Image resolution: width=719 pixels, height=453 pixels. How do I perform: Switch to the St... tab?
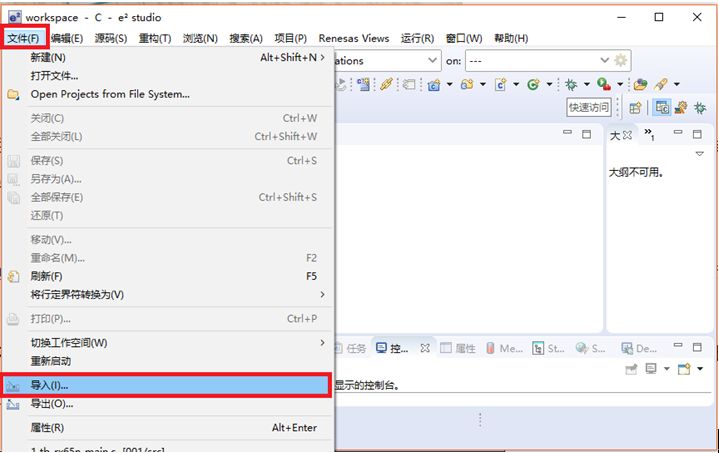(548, 348)
